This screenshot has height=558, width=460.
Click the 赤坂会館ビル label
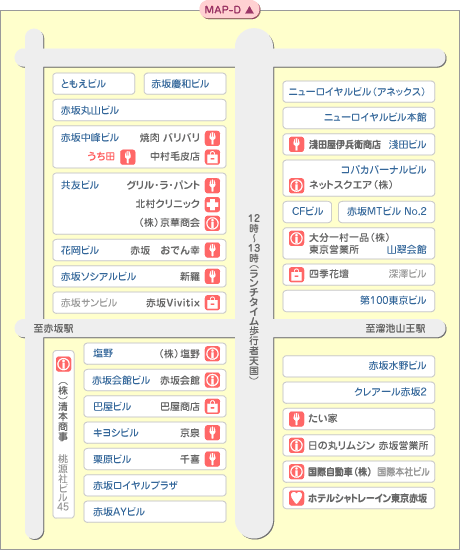tap(121, 380)
